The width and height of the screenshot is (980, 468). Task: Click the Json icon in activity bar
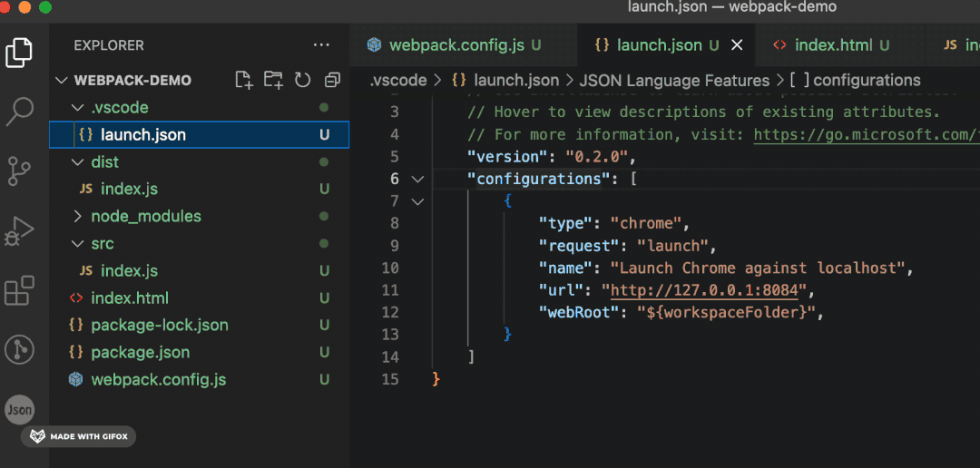pos(19,411)
